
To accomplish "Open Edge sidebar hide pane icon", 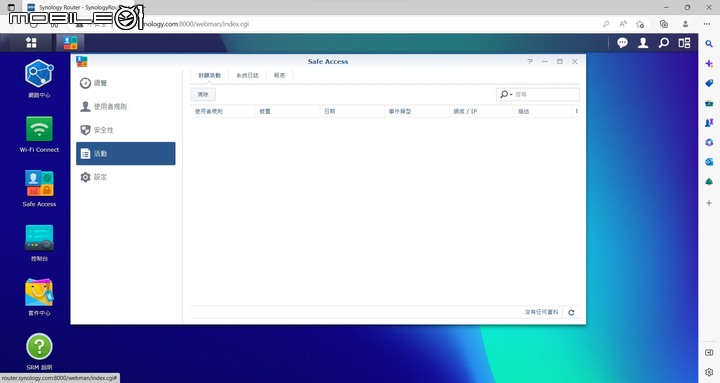I will 709,352.
